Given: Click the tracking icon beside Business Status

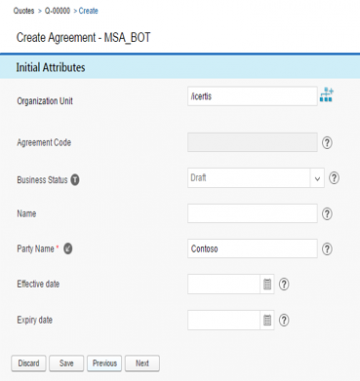Looking at the screenshot, I should coord(75,180).
